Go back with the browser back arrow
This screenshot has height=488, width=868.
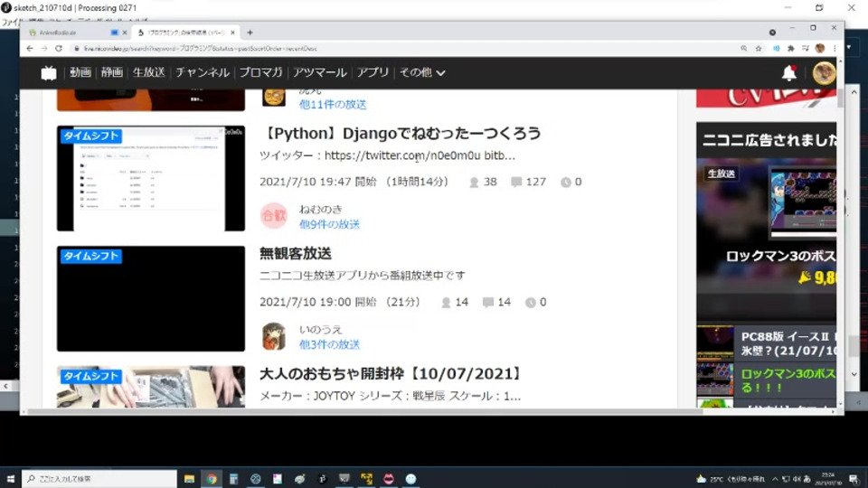[x=30, y=49]
